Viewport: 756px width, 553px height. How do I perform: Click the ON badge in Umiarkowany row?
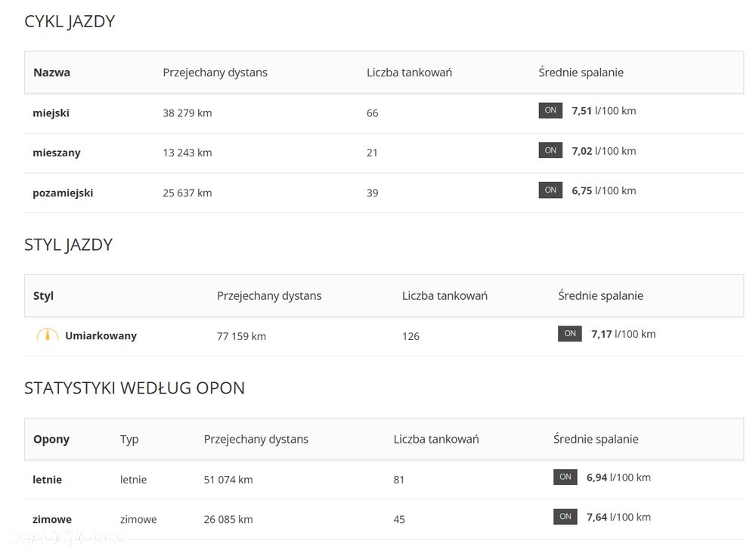coord(570,333)
